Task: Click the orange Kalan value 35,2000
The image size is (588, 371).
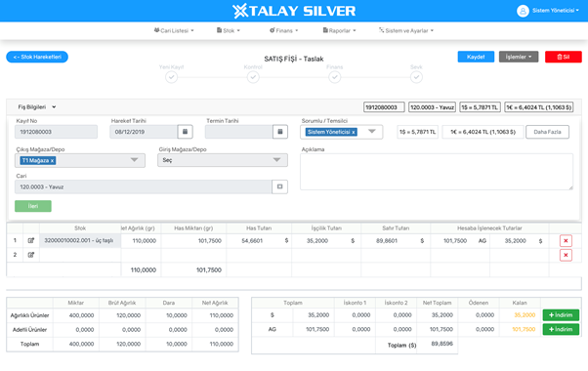Action: (525, 315)
